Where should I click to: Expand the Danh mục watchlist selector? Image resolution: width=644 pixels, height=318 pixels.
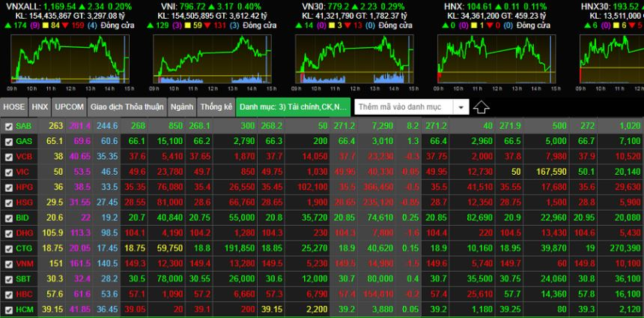tap(294, 107)
